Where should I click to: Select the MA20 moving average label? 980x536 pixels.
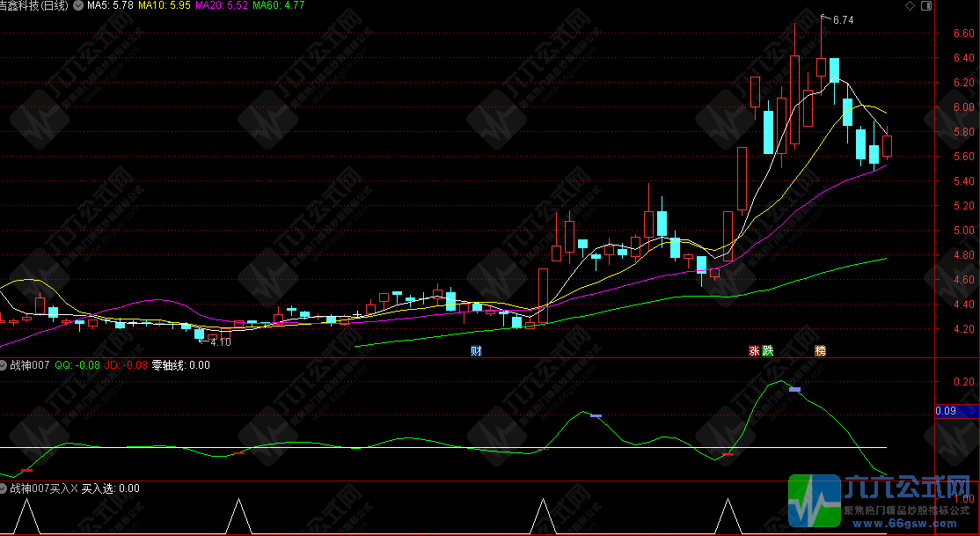[223, 6]
